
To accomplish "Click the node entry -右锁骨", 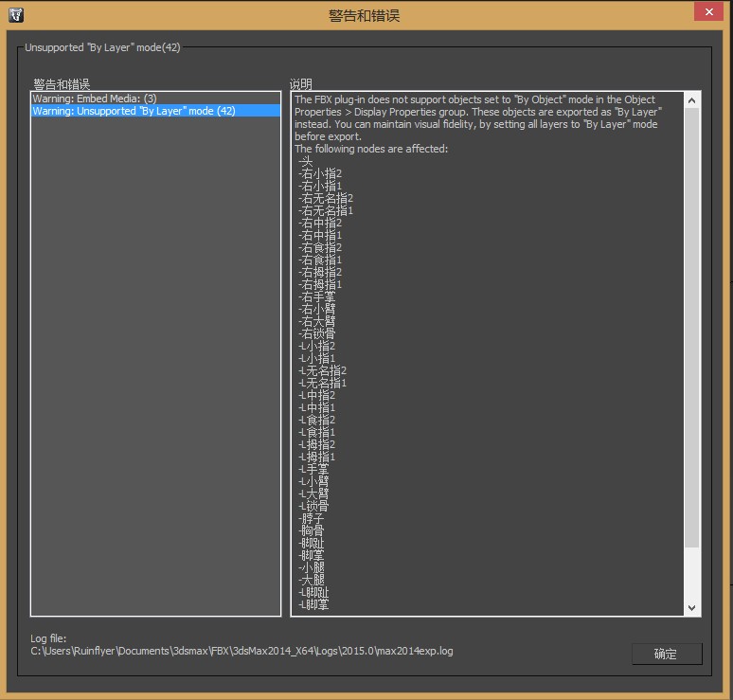I will (317, 333).
